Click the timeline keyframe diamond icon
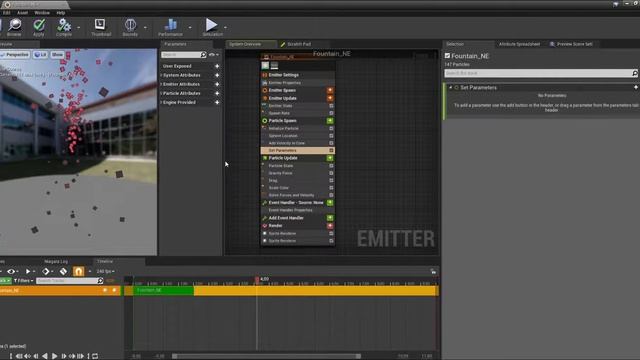Image resolution: width=640 pixels, height=360 pixels. (46, 271)
